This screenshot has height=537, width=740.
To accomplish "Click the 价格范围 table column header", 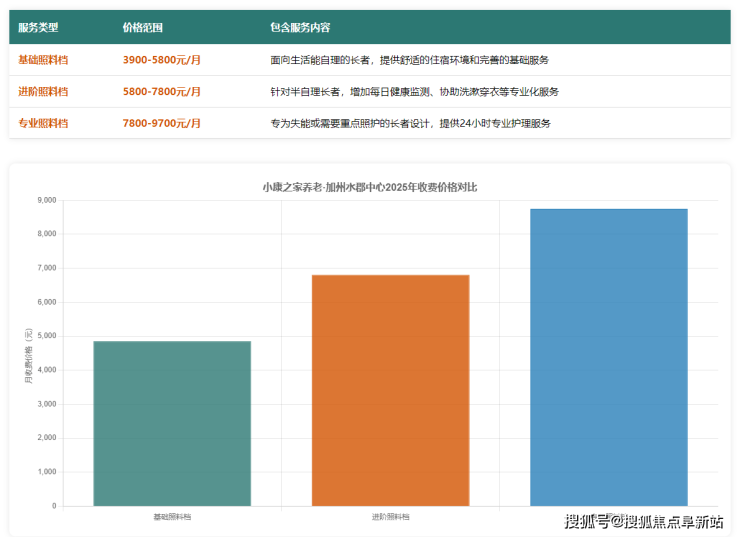I will tap(143, 27).
